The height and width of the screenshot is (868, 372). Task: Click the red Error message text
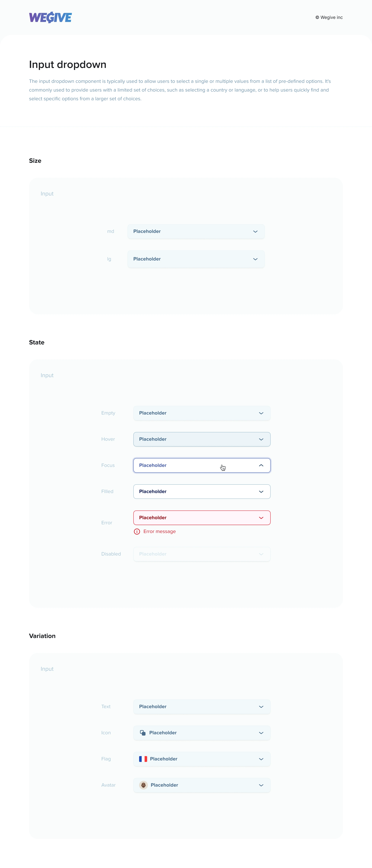(x=159, y=531)
